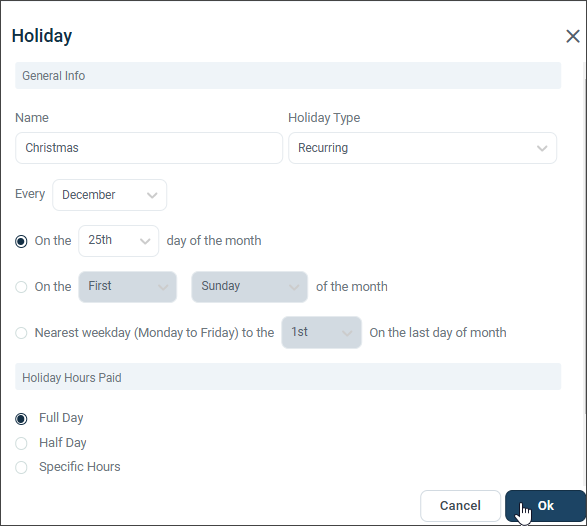The width and height of the screenshot is (587, 526).
Task: Open the First ordinal dropdown
Action: (127, 287)
